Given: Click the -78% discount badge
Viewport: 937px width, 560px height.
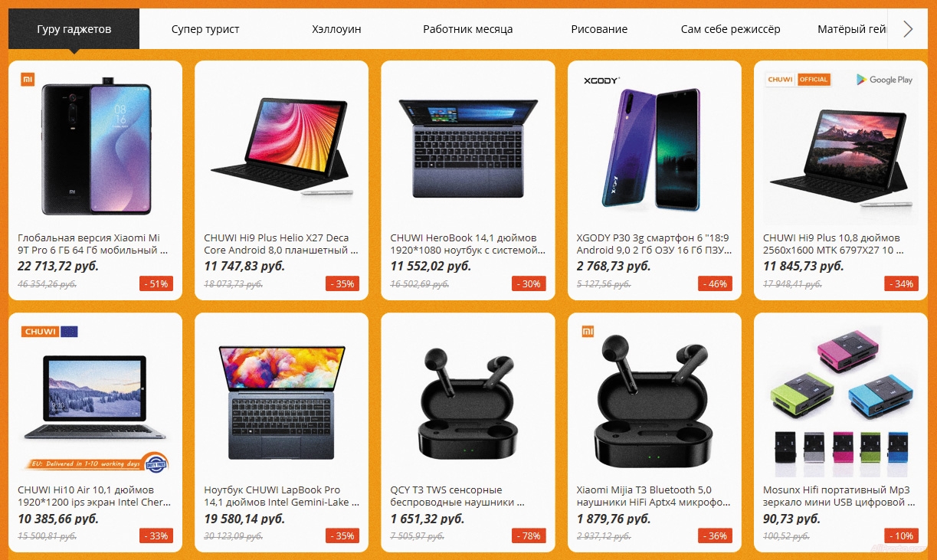Looking at the screenshot, I should click(529, 535).
